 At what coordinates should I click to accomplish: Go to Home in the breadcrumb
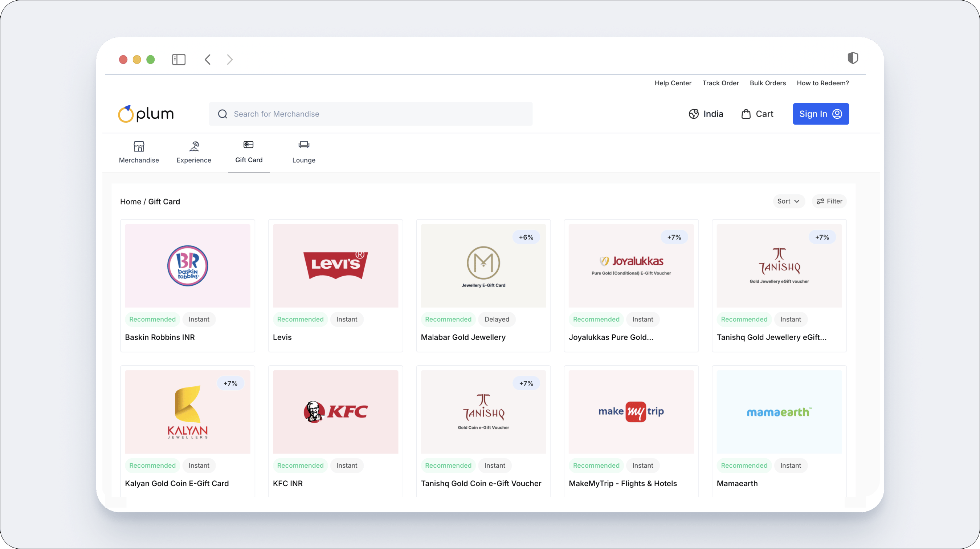(x=131, y=202)
